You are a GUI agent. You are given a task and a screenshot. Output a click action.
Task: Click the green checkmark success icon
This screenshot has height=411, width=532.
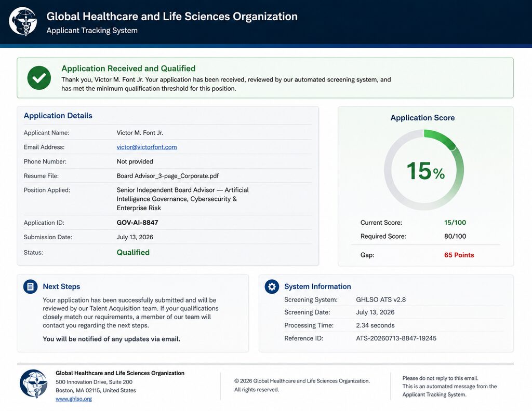click(x=39, y=78)
